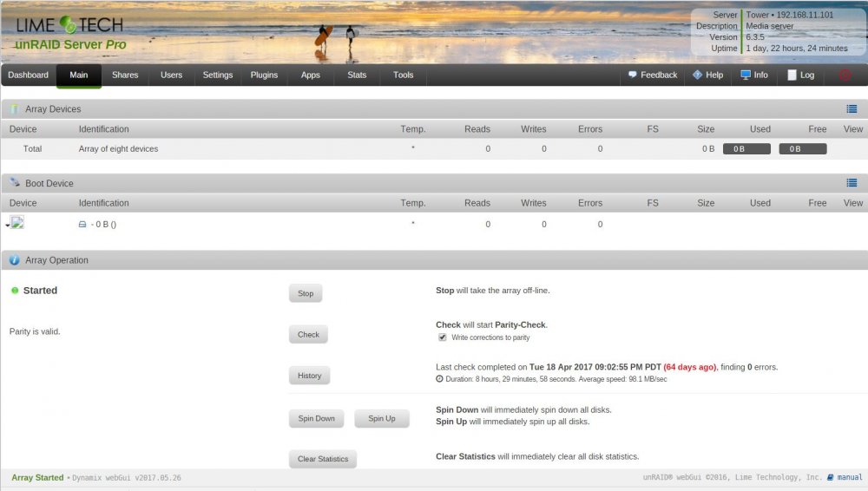Click the unRAID Server Pro title
This screenshot has width=868, height=491.
pos(71,44)
